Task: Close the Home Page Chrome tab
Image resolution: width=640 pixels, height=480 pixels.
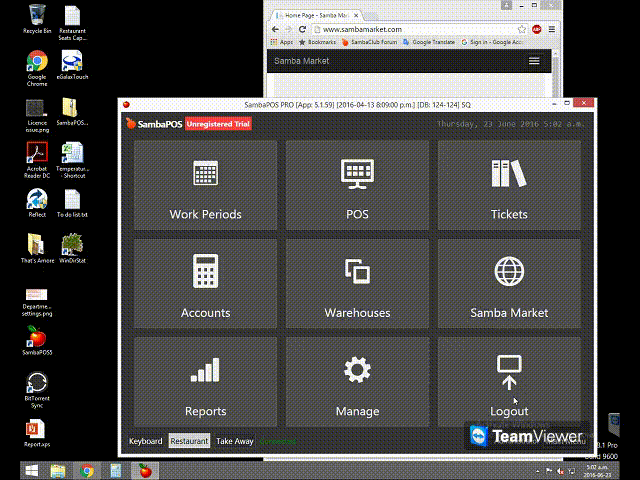Action: [x=356, y=15]
